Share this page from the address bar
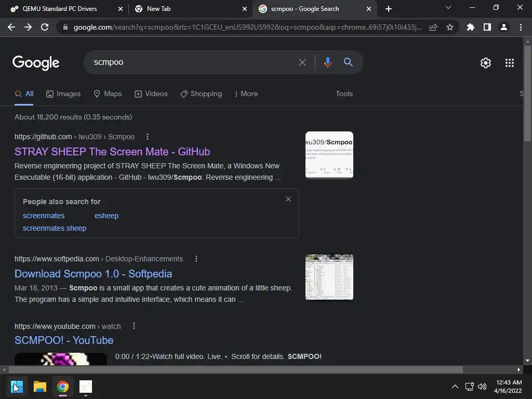 (x=433, y=27)
